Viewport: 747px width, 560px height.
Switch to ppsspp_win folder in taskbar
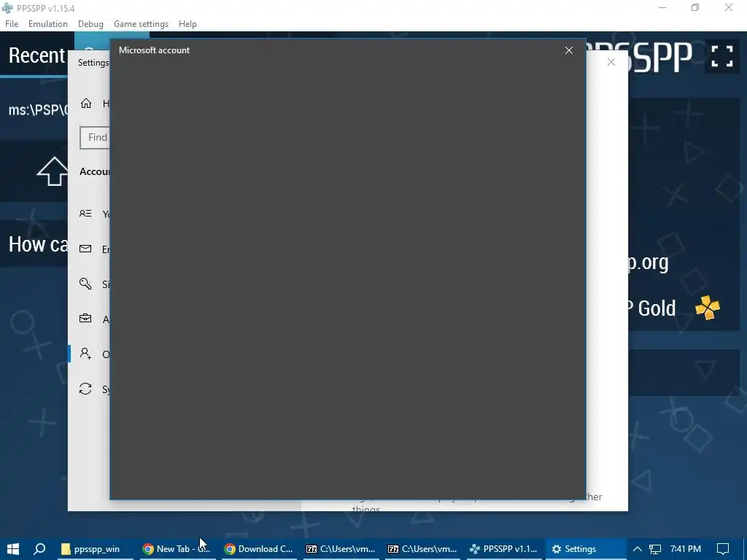[x=94, y=549]
